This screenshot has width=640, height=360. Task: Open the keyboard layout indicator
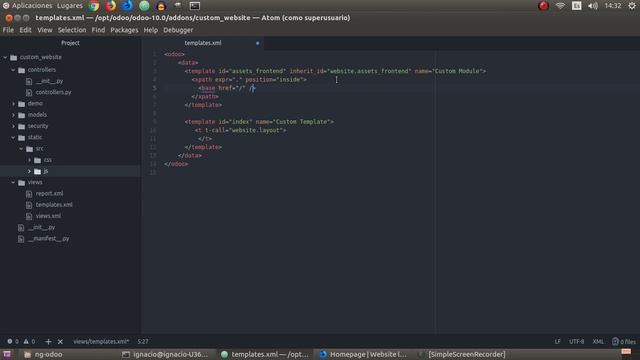576,6
